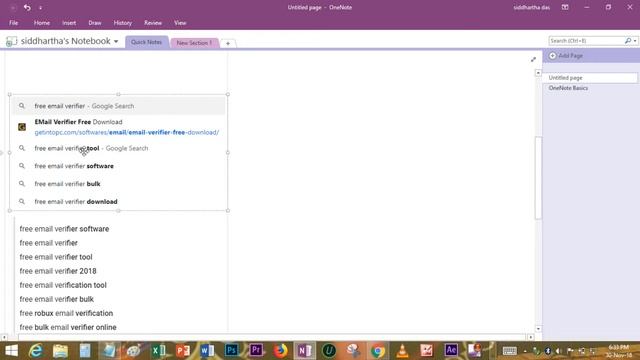640x360 pixels.
Task: Click the volume speaker tray icon
Action: click(559, 351)
